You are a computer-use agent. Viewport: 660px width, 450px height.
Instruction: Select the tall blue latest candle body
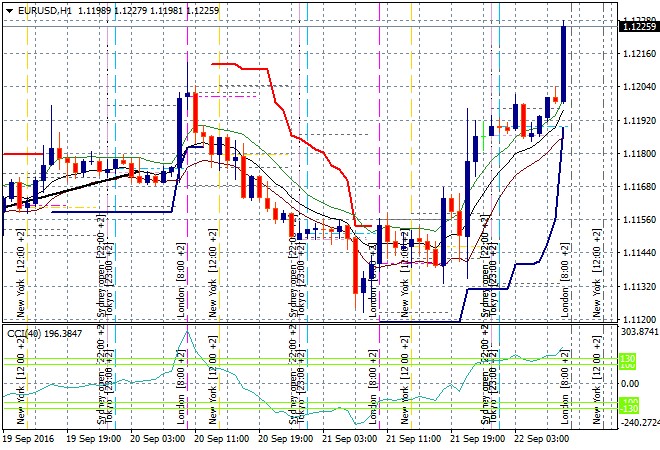coord(565,63)
